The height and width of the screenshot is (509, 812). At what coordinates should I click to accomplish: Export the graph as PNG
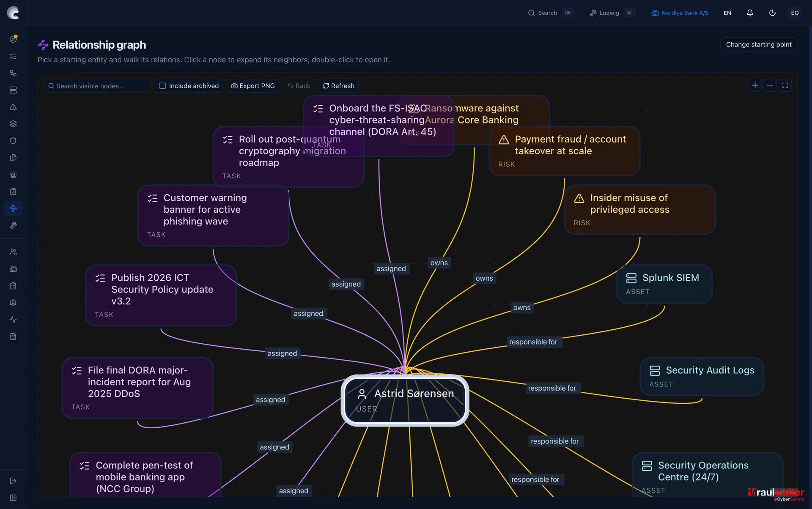tap(253, 86)
